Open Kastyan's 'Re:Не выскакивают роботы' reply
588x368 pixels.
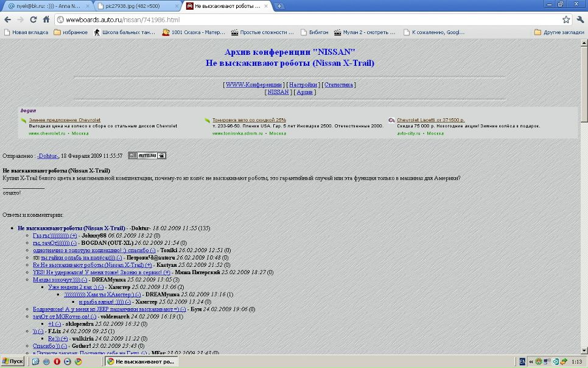pos(93,265)
